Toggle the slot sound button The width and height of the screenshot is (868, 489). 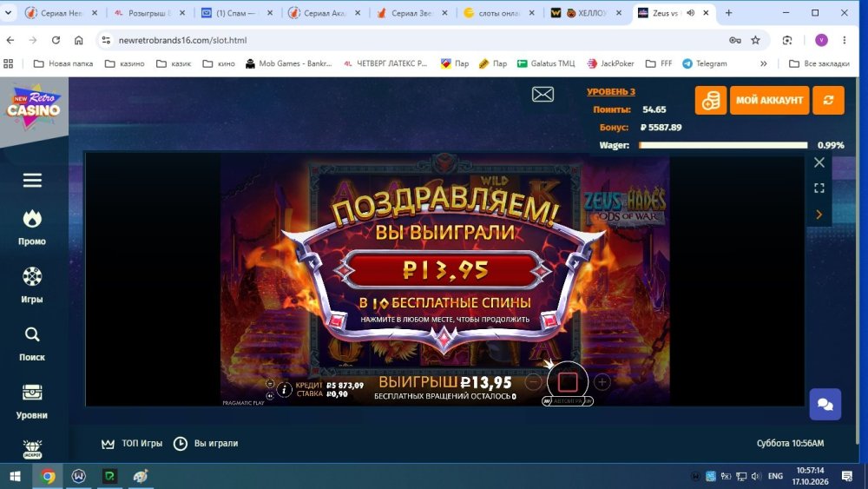pyautogui.click(x=270, y=396)
